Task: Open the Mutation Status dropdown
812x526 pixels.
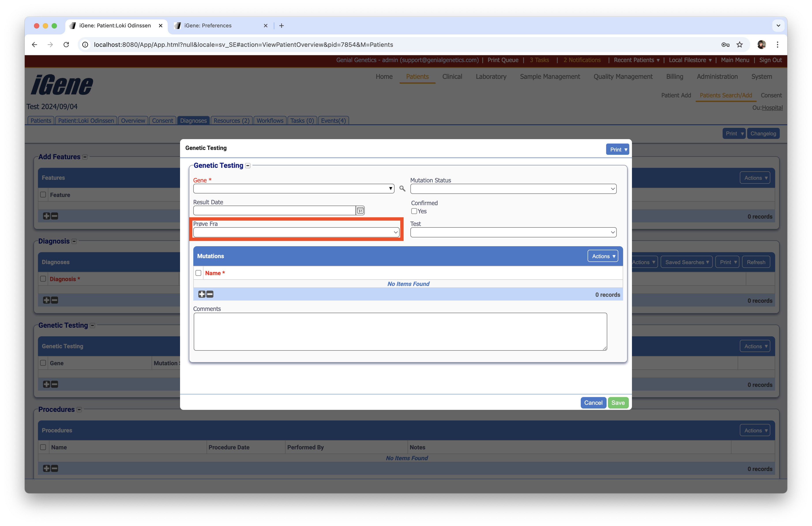Action: point(513,189)
